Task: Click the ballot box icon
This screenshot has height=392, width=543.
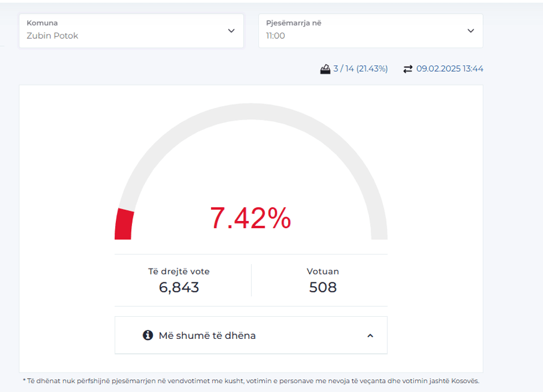Action: [325, 69]
